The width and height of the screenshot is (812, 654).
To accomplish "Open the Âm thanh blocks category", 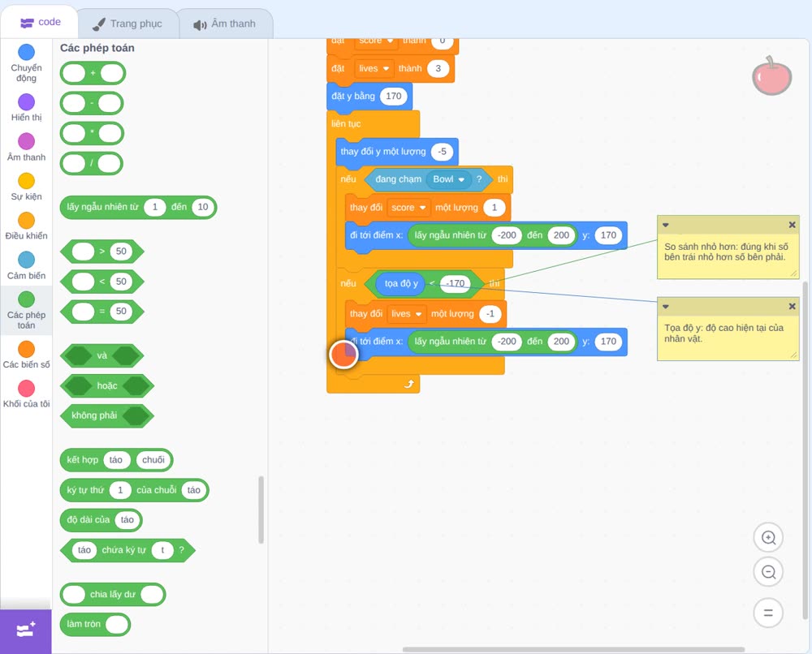I will pos(26,148).
